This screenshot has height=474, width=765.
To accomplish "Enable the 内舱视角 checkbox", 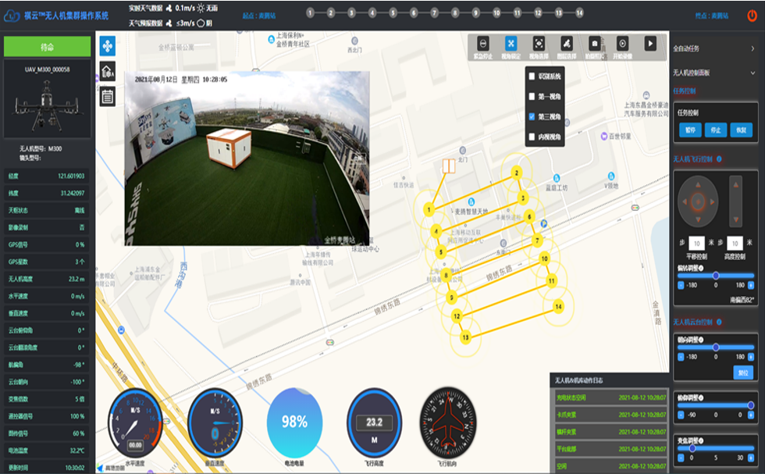I will [531, 138].
